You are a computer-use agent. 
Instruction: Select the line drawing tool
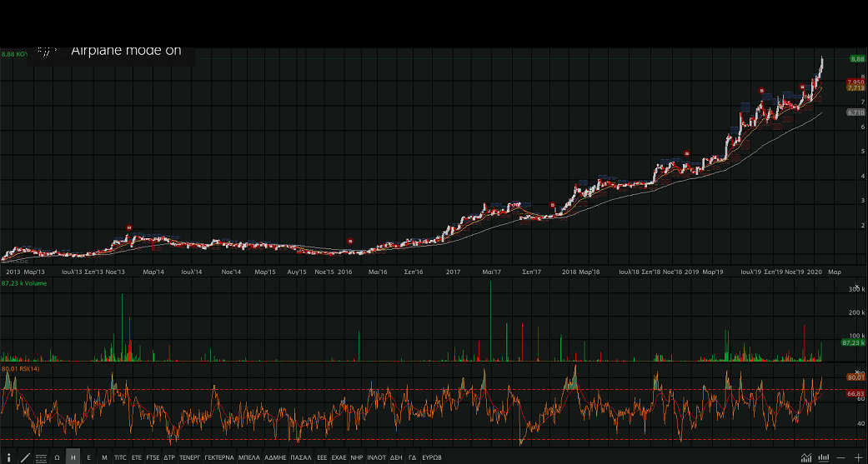coord(25,457)
